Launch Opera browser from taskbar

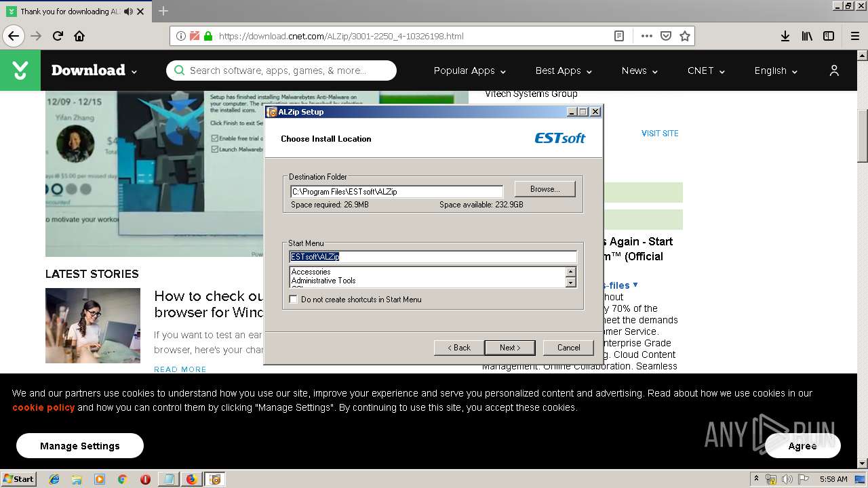pos(145,479)
